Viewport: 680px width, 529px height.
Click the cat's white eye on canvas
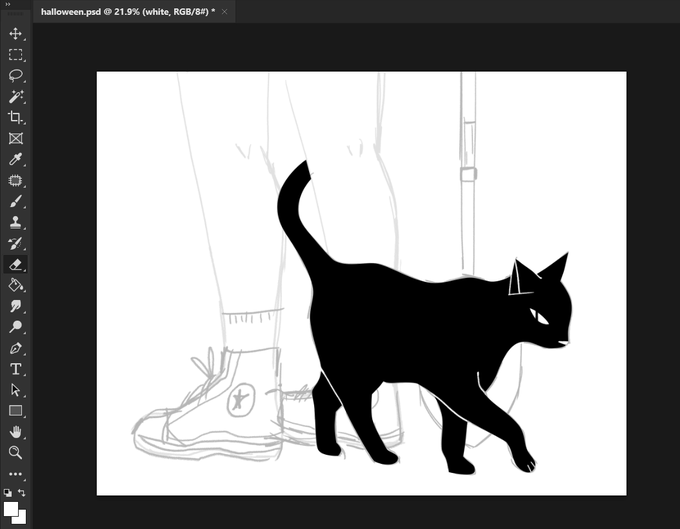(539, 317)
